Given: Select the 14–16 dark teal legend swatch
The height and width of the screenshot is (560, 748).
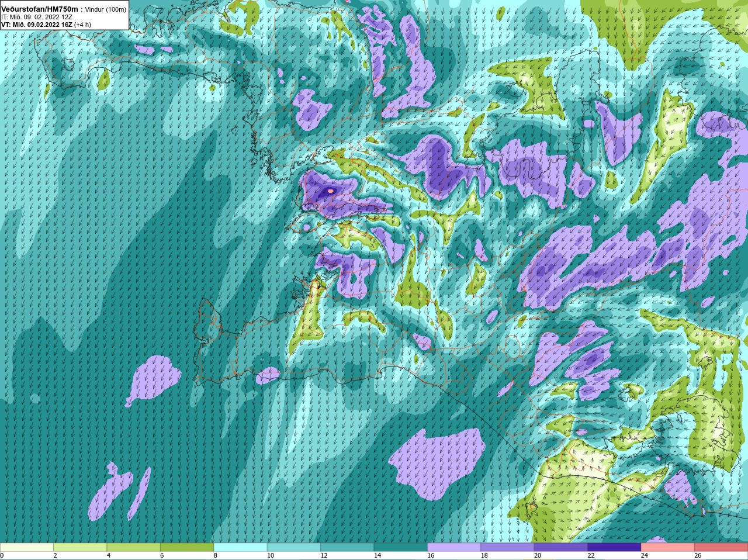Looking at the screenshot, I should [x=401, y=548].
